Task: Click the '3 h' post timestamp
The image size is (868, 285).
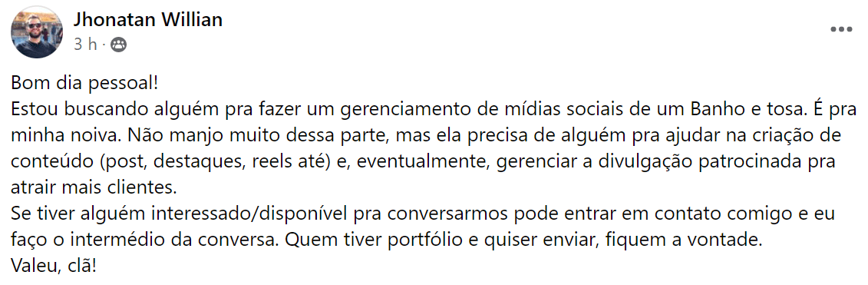Action: pos(84,45)
